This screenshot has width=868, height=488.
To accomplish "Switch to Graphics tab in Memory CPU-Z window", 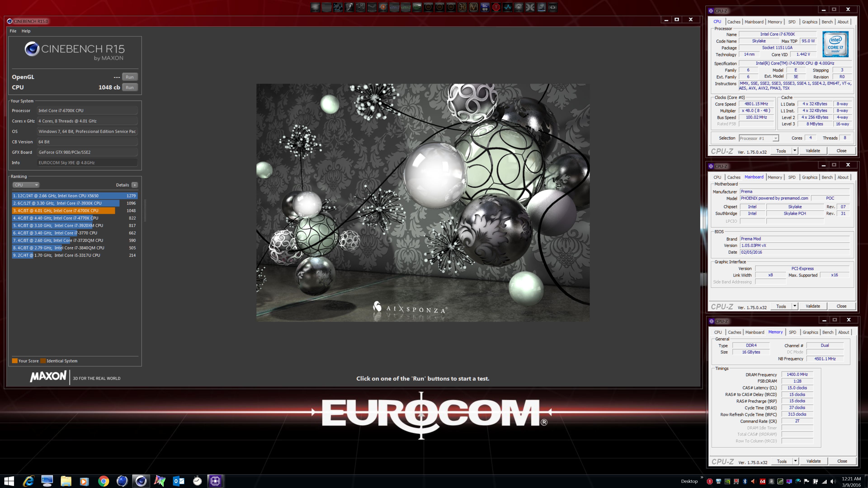I will click(x=810, y=332).
